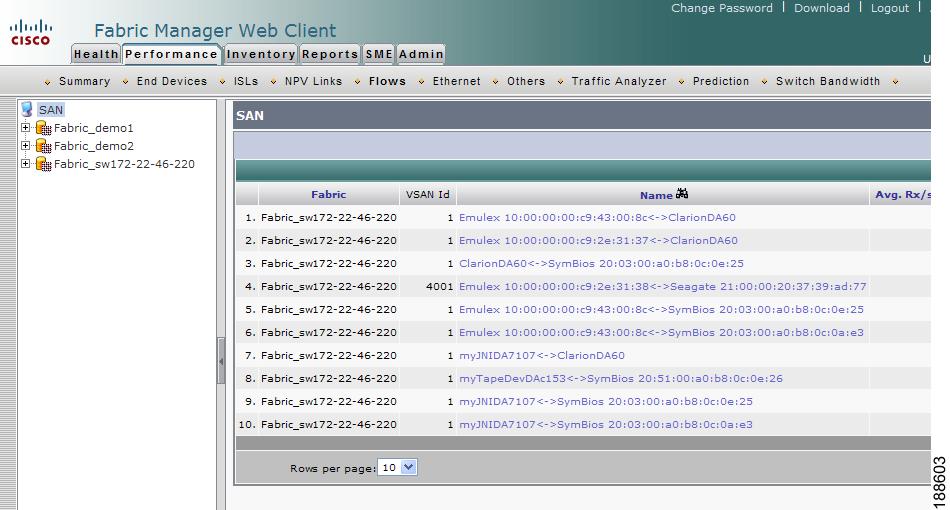The width and height of the screenshot is (950, 510).
Task: Go to the Ethernet sub-menu
Action: 456,81
